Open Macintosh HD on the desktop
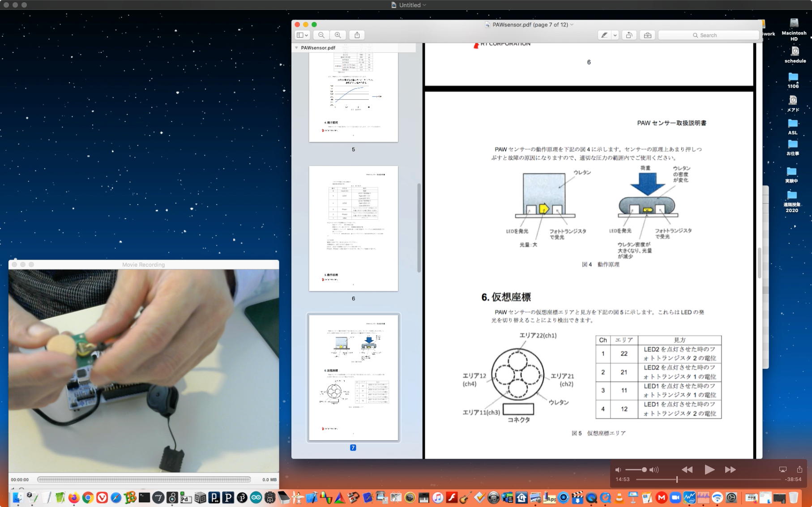This screenshot has height=507, width=812. coord(794,30)
